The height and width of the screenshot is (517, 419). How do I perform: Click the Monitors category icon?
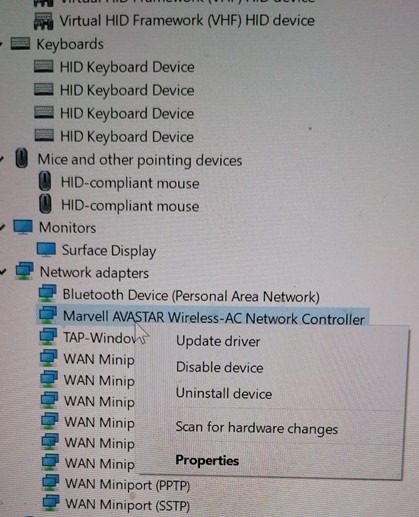click(23, 227)
